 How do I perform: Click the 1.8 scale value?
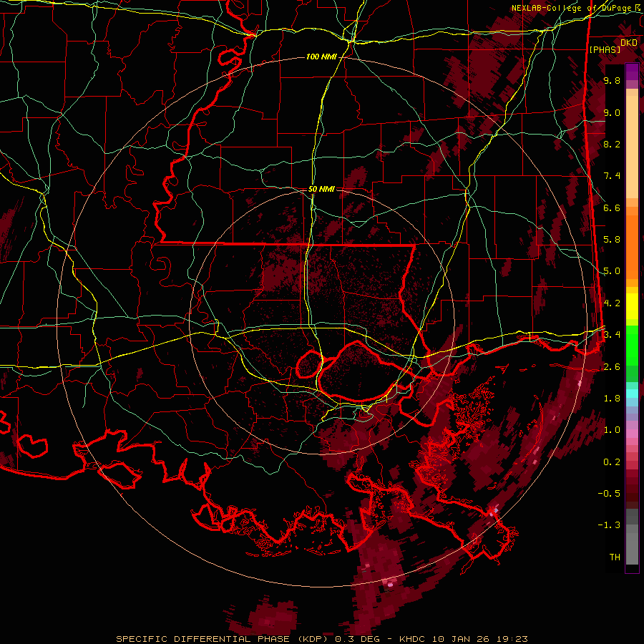[612, 399]
